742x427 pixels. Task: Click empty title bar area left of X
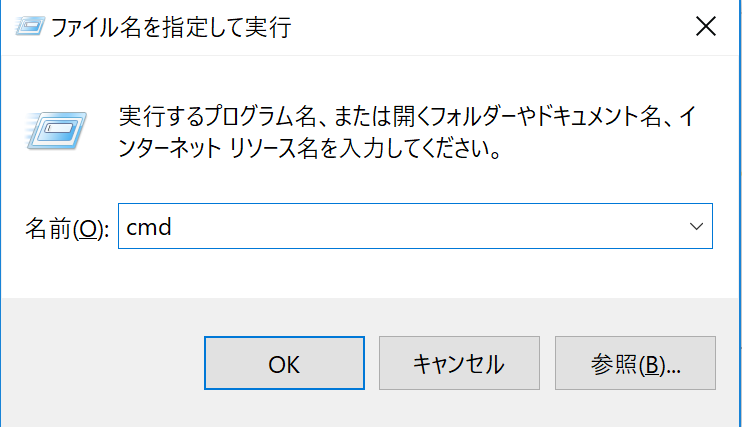click(x=500, y=27)
